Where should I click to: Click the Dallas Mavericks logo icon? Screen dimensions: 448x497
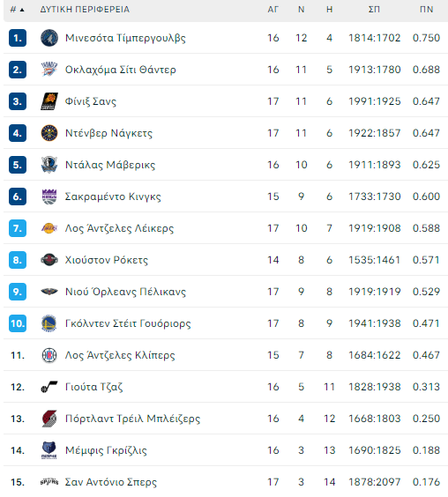click(x=49, y=165)
